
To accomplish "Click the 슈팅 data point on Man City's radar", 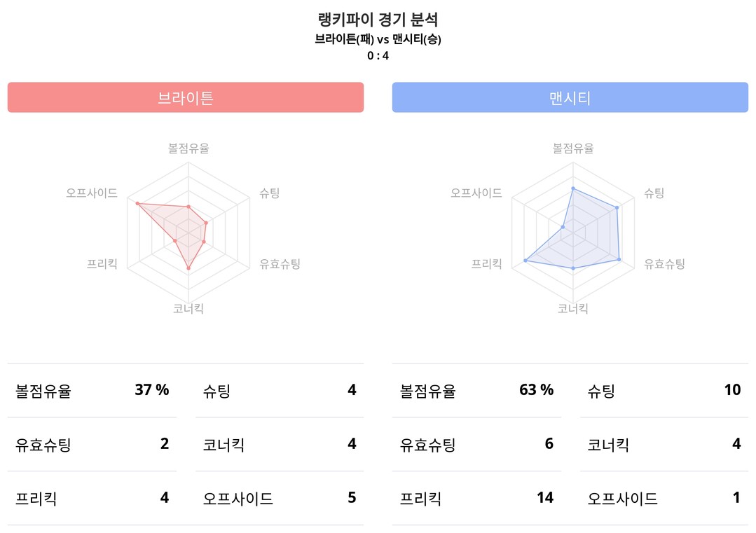I will 617,208.
